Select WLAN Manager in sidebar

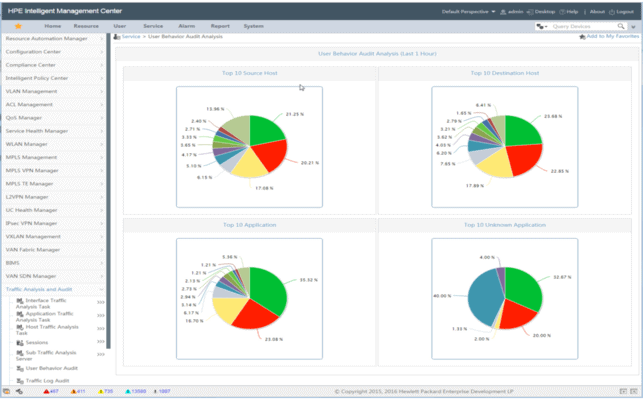[x=53, y=144]
